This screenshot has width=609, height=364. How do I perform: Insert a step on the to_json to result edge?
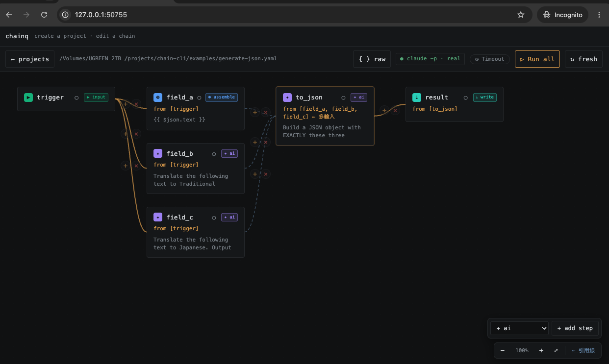coord(384,111)
